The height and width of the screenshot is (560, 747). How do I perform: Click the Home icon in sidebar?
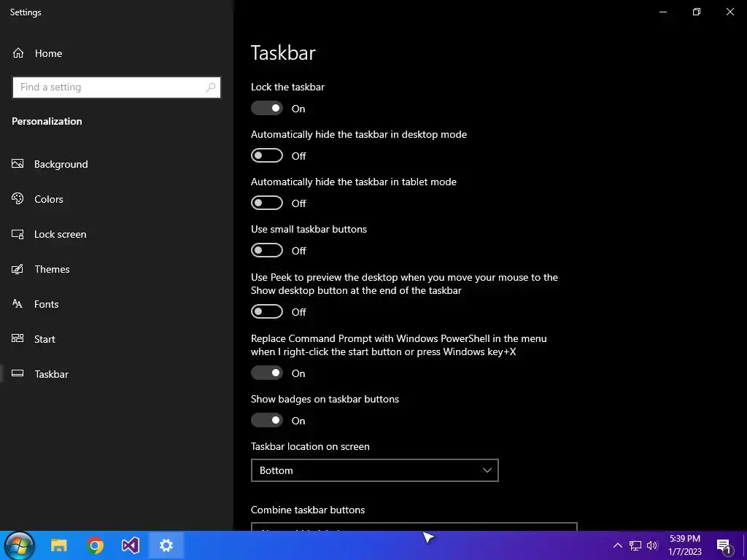point(18,52)
